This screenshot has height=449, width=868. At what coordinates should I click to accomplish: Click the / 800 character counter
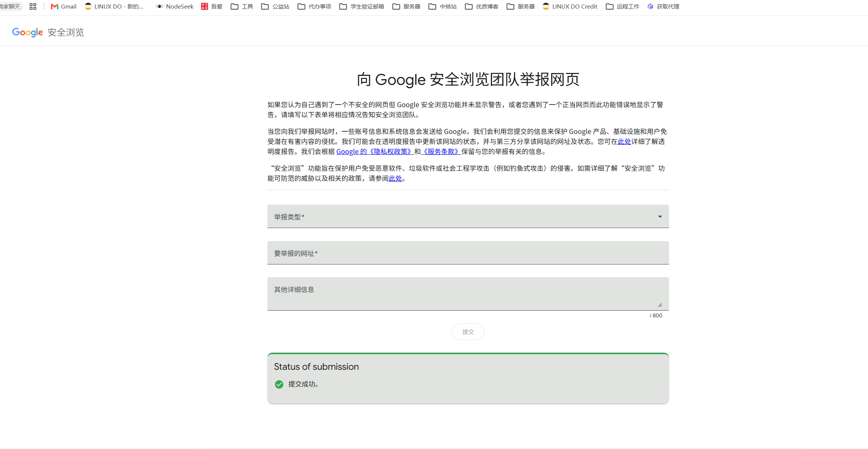coord(656,315)
